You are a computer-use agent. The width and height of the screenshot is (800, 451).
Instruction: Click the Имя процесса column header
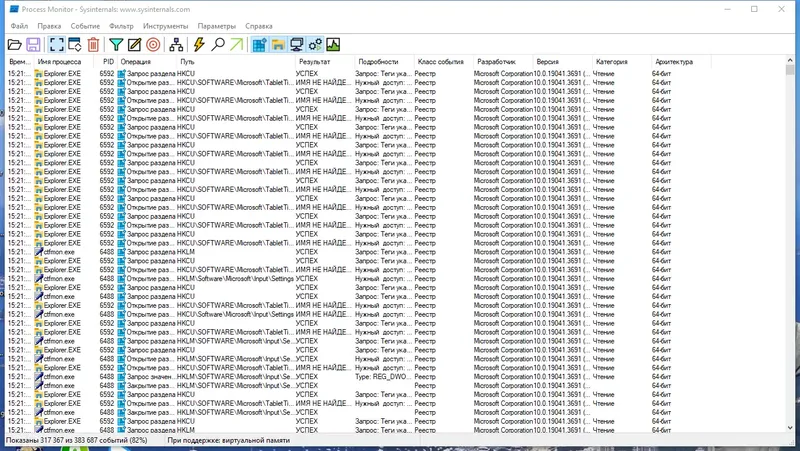[64, 62]
